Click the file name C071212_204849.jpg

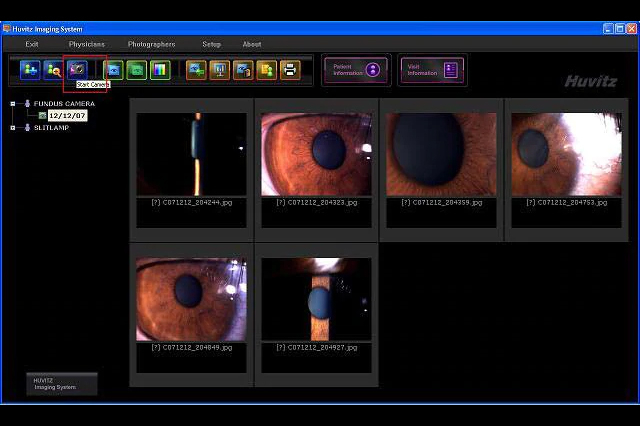click(x=191, y=348)
